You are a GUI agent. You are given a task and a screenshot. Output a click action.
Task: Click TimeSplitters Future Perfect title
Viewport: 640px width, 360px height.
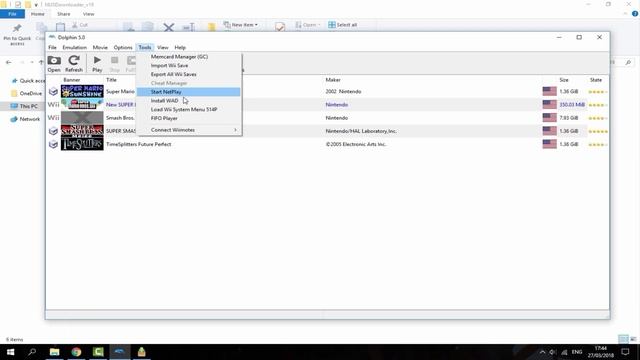click(x=138, y=144)
